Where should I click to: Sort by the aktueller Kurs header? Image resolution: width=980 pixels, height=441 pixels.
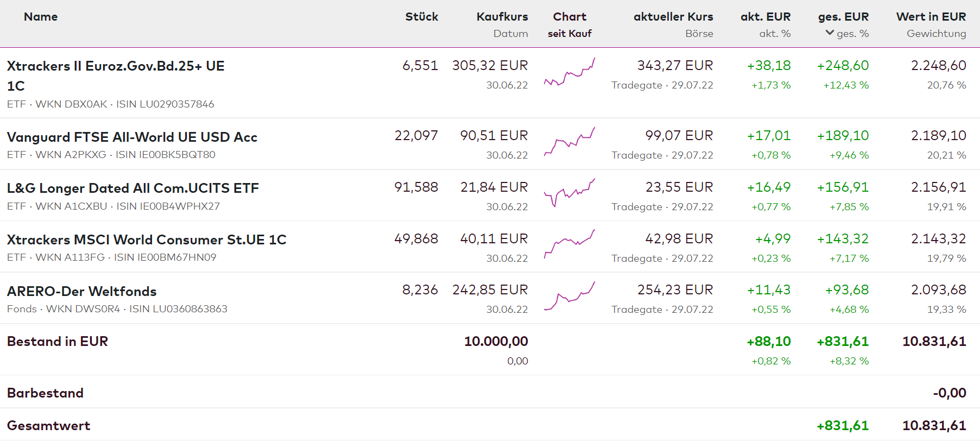click(673, 17)
